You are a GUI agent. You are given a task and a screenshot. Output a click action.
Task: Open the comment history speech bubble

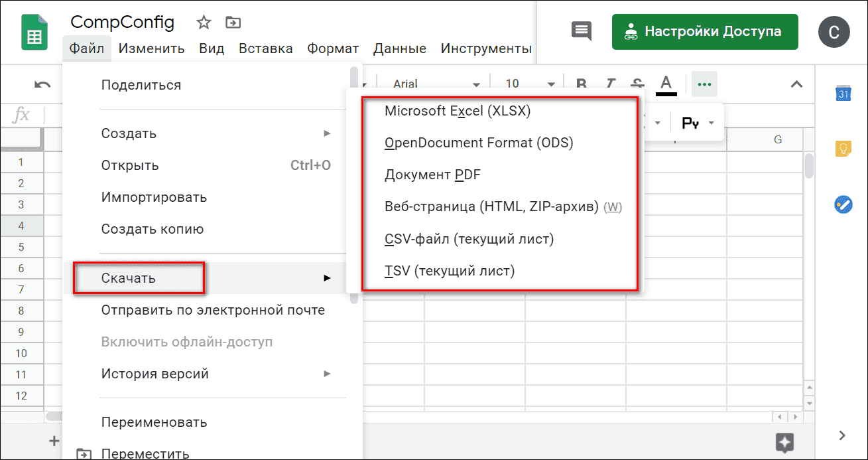click(x=581, y=31)
